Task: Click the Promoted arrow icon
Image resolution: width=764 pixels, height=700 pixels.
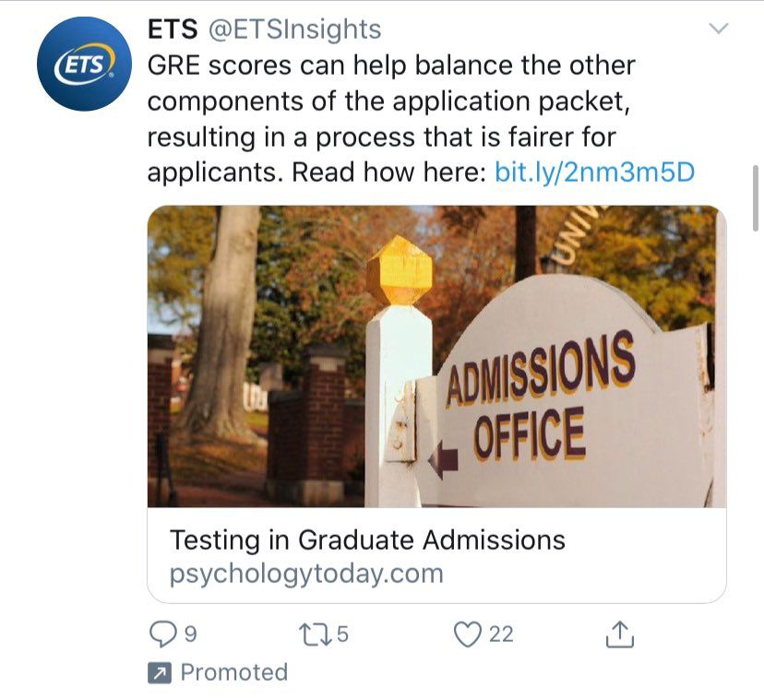Action: click(x=160, y=673)
